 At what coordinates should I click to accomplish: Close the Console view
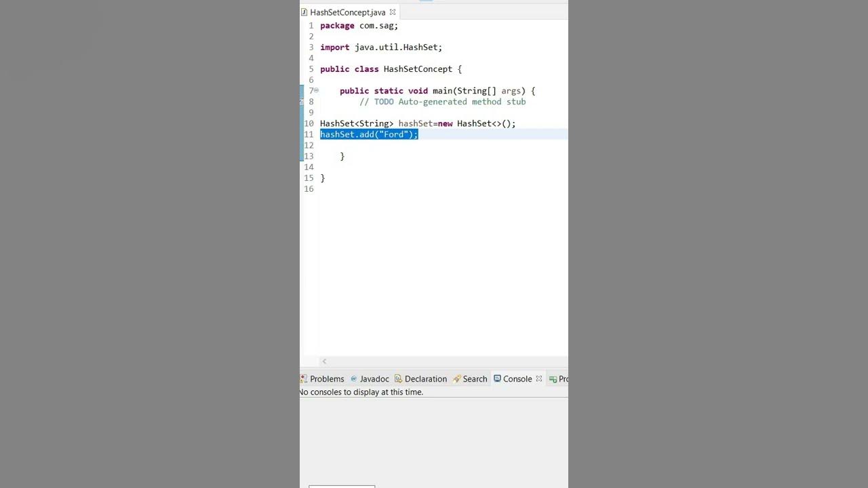tap(539, 379)
